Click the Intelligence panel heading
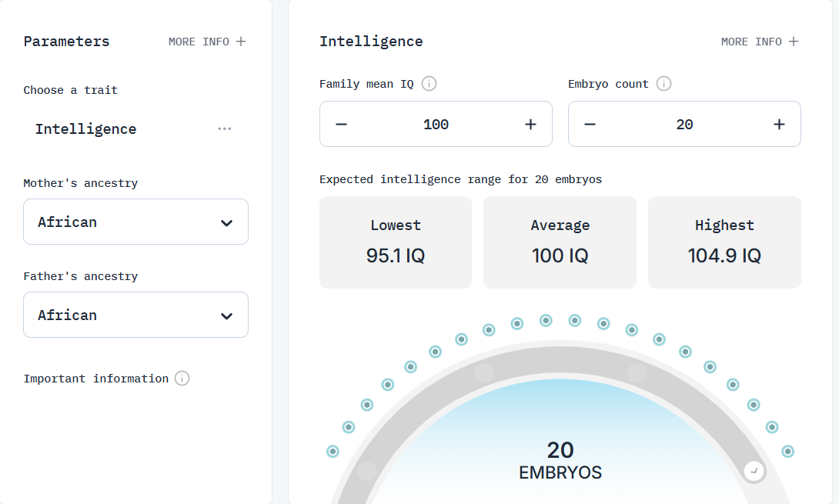This screenshot has height=504, width=839. (371, 42)
